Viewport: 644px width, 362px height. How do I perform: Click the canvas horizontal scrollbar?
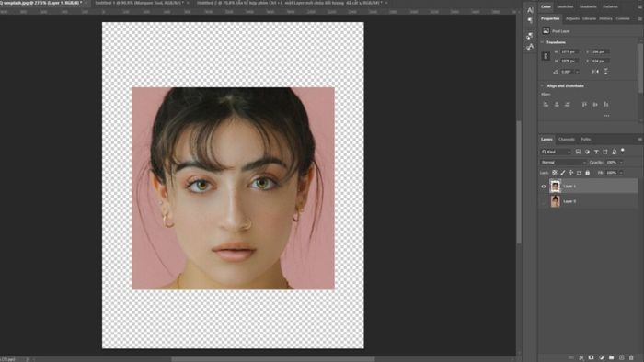(273, 359)
